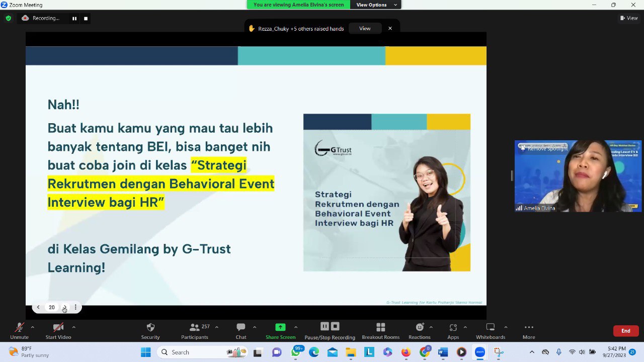The width and height of the screenshot is (644, 362).
Task: Expand audio options arrow next to Unmute
Action: [x=32, y=327]
